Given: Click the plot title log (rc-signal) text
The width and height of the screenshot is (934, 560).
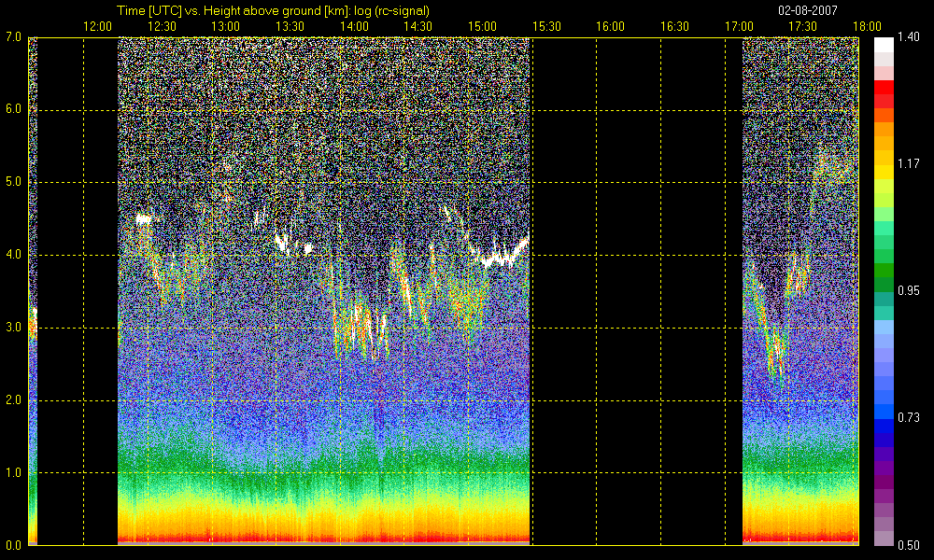Looking at the screenshot, I should 391,10.
